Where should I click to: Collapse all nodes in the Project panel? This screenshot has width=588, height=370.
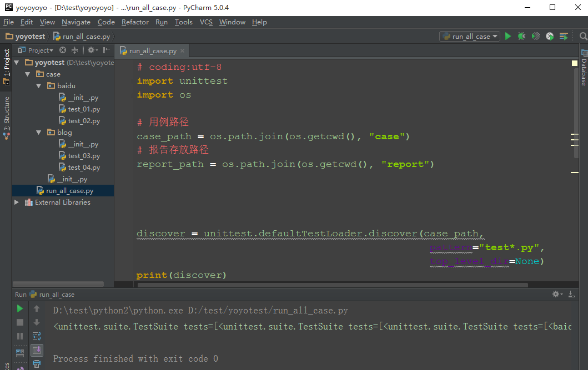[x=74, y=50]
